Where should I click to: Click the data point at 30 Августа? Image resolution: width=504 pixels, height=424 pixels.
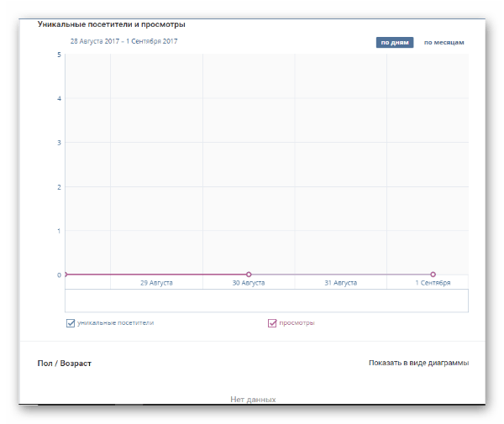point(249,275)
